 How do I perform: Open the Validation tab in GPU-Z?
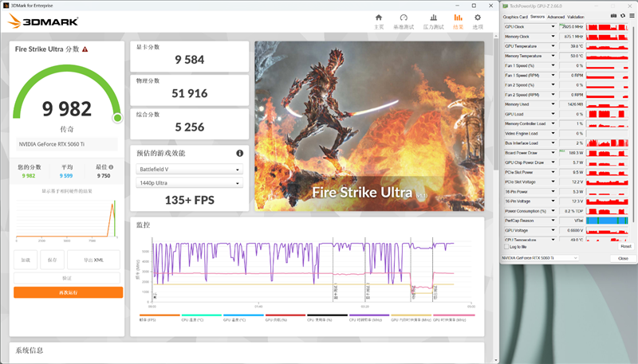click(x=576, y=16)
